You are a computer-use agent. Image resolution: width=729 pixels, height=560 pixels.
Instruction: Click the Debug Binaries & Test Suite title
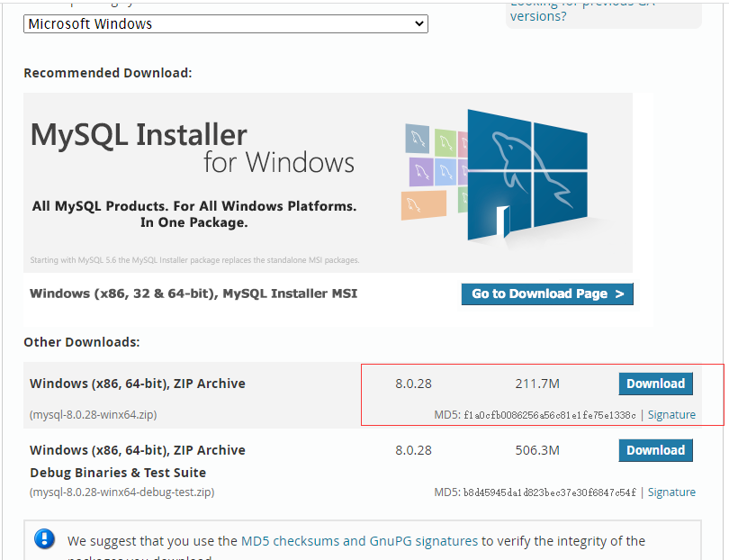tap(118, 473)
